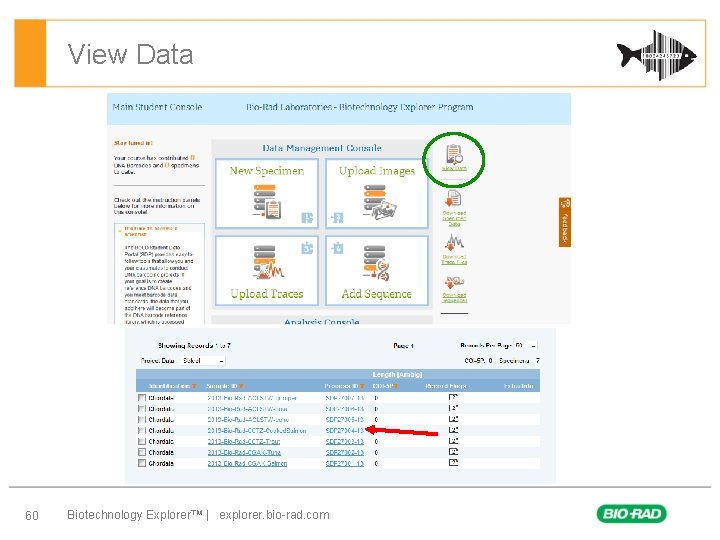The image size is (720, 540).
Task: Open the New Specimen tile
Action: tap(267, 193)
